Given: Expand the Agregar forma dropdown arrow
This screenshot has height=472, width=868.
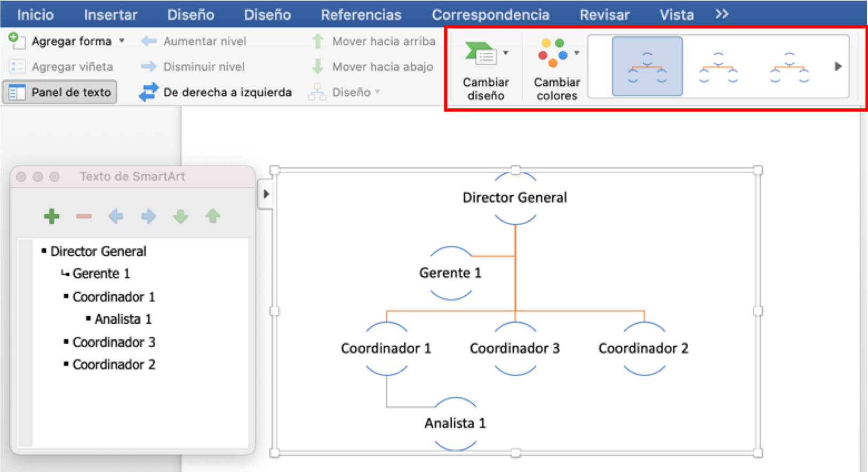Looking at the screenshot, I should [x=122, y=41].
